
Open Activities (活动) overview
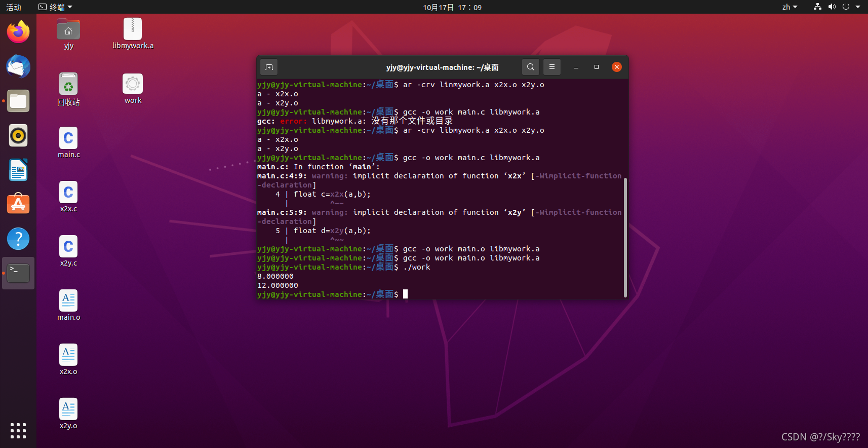coord(14,7)
